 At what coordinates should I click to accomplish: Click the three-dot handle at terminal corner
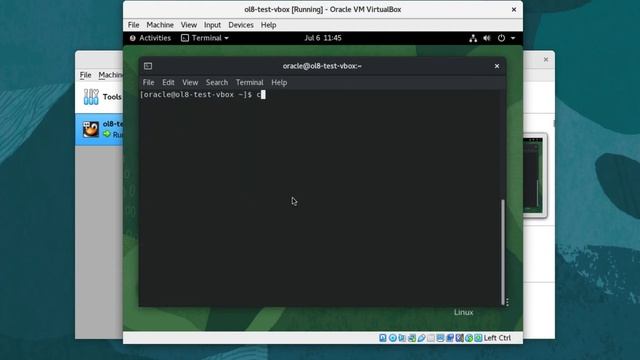click(x=507, y=302)
